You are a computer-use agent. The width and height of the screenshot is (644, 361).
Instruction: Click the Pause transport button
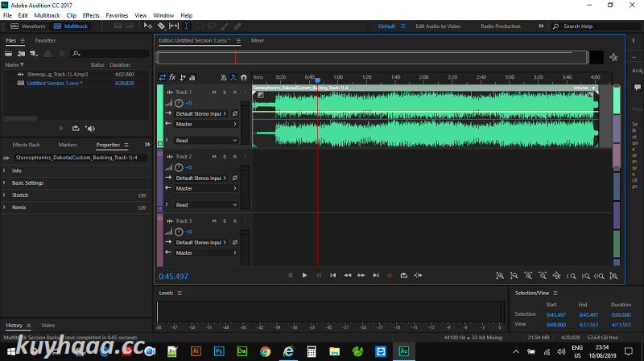[x=319, y=275]
